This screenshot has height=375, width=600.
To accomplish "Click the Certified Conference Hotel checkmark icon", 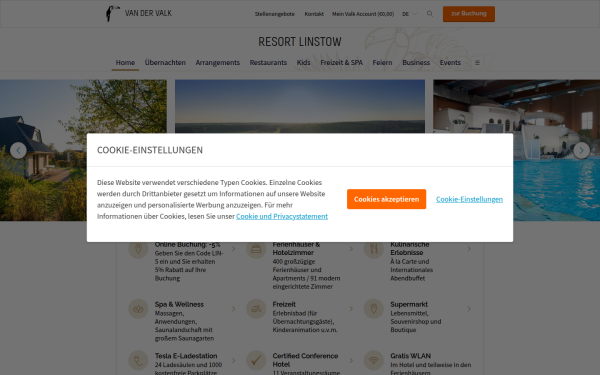I will [x=256, y=360].
